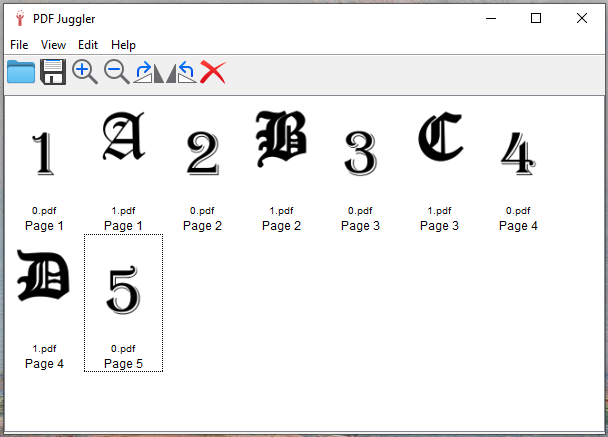Image resolution: width=608 pixels, height=437 pixels.
Task: Select the thumbnail showing numeral 1
Action: [43, 154]
